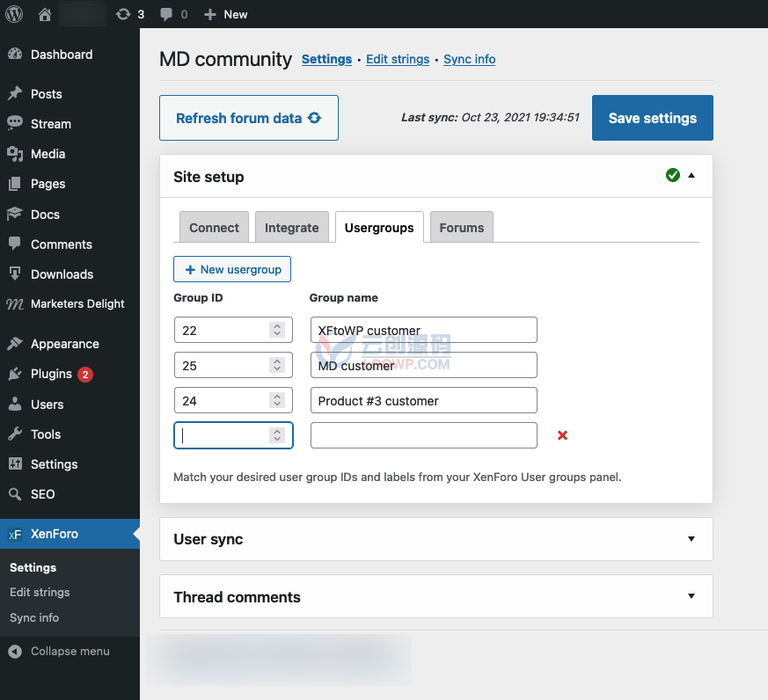Image resolution: width=768 pixels, height=700 pixels.
Task: Switch to the Connect tab
Action: pyautogui.click(x=214, y=228)
